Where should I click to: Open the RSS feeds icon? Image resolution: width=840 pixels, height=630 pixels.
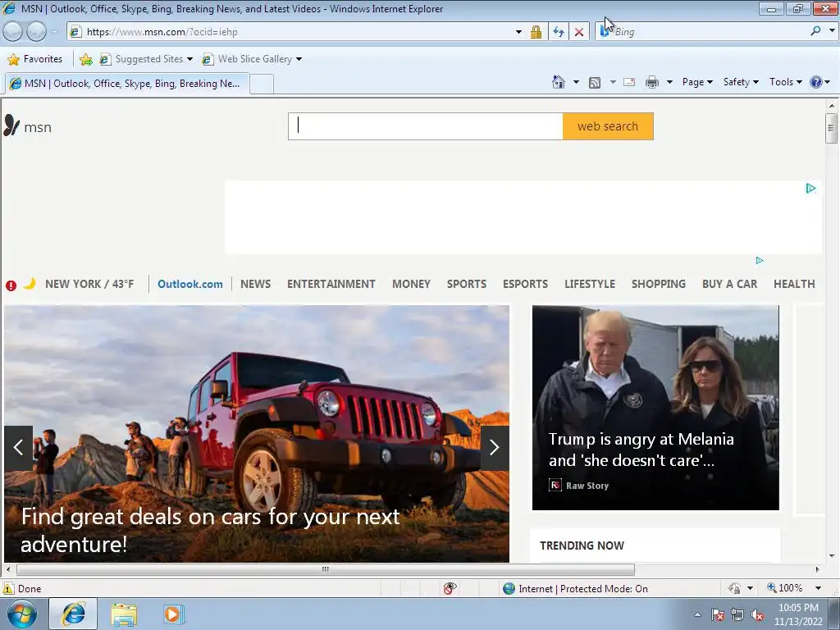point(595,83)
